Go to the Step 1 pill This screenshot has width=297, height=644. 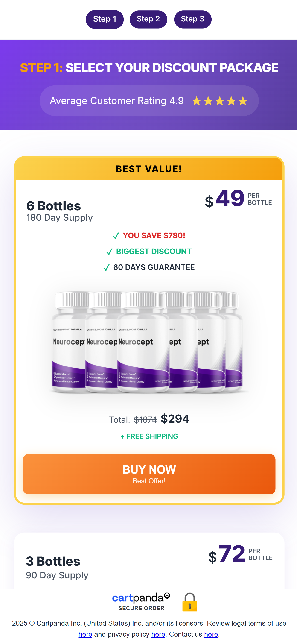pyautogui.click(x=105, y=19)
